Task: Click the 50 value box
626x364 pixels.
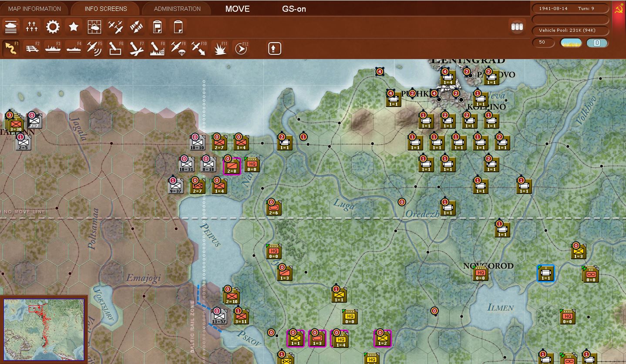Action: (x=543, y=43)
